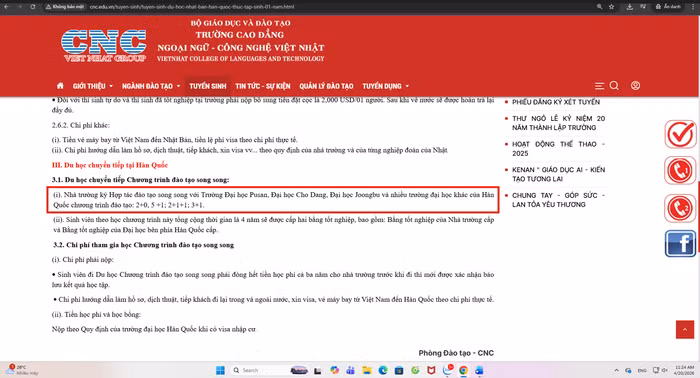Open the weather widget showing 28°C
The height and width of the screenshot is (378, 700).
click(22, 370)
